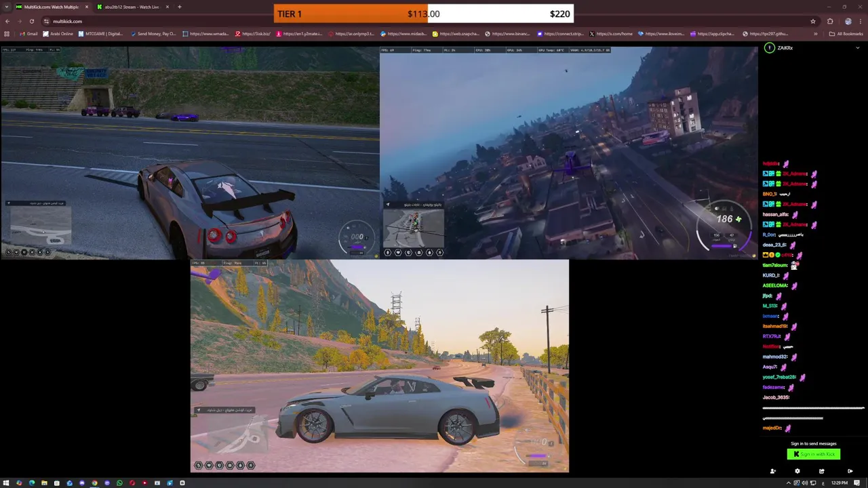This screenshot has width=868, height=488.
Task: Click fadezame username in chat
Action: [774, 387]
